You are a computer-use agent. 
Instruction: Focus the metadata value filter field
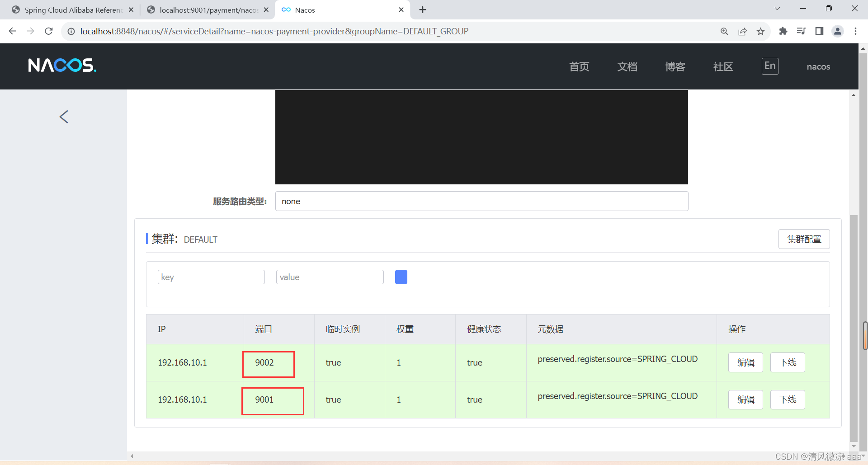(x=330, y=277)
